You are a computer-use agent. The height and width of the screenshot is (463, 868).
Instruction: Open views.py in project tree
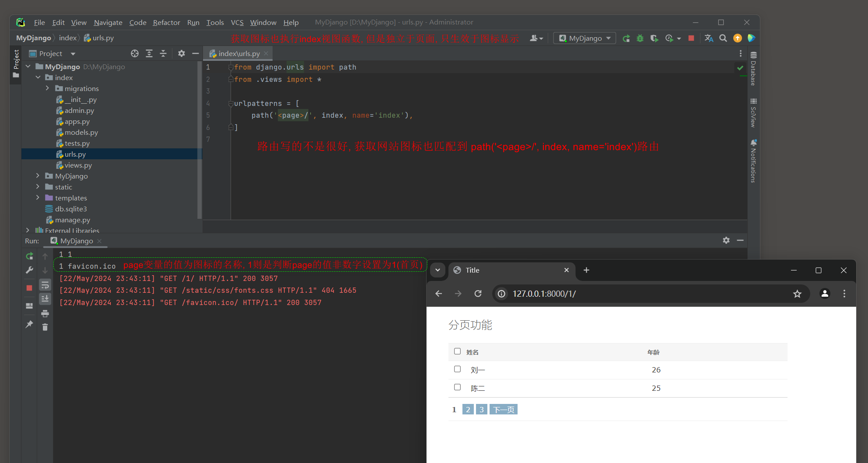click(78, 165)
